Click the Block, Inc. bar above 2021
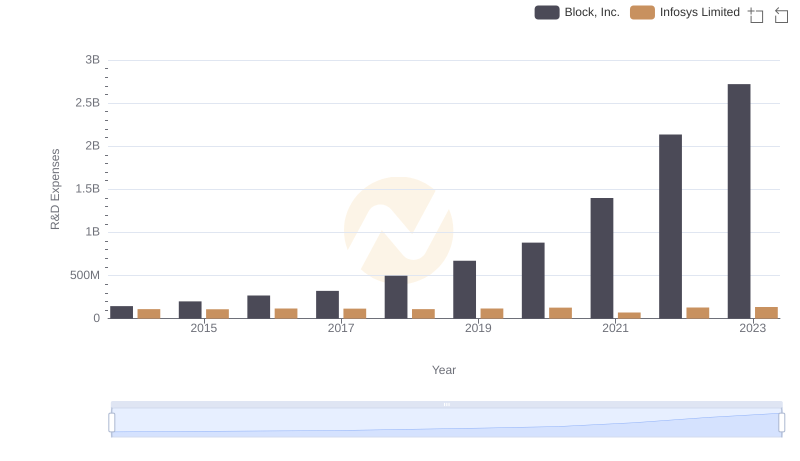 602,258
